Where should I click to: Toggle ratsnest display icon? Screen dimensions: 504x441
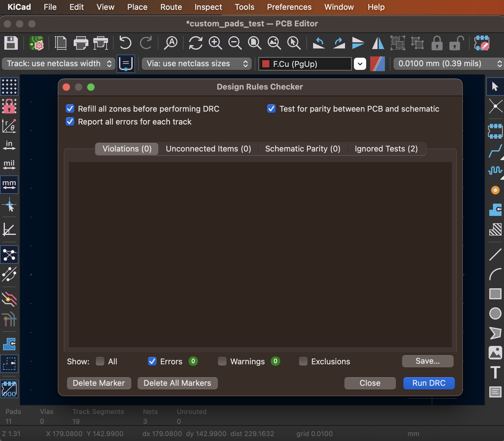[9, 255]
